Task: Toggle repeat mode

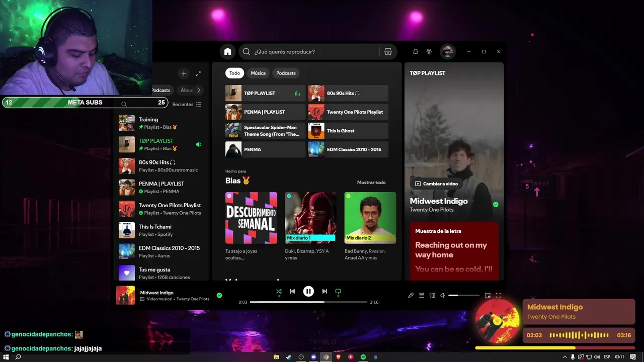Action: click(x=338, y=291)
